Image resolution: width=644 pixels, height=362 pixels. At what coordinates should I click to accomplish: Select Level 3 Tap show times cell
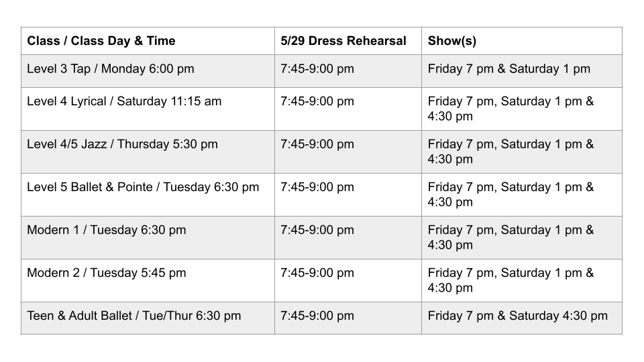point(522,71)
